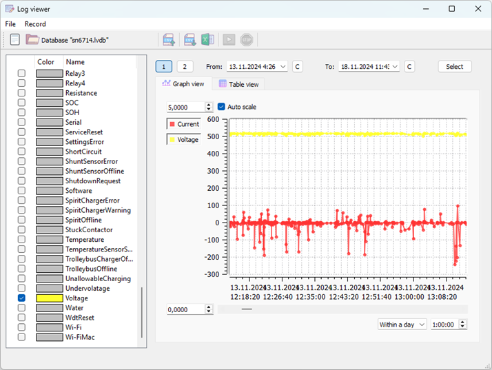Screen dimensions: 492x370
Task: Enable the Undervolatage checkbox
Action: coord(22,288)
